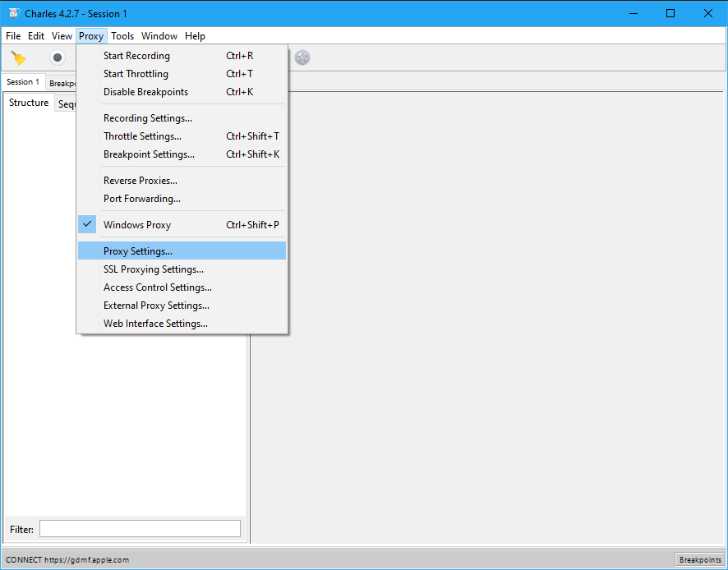The width and height of the screenshot is (728, 570).
Task: Open Recording Settings... from menu
Action: coord(182,118)
